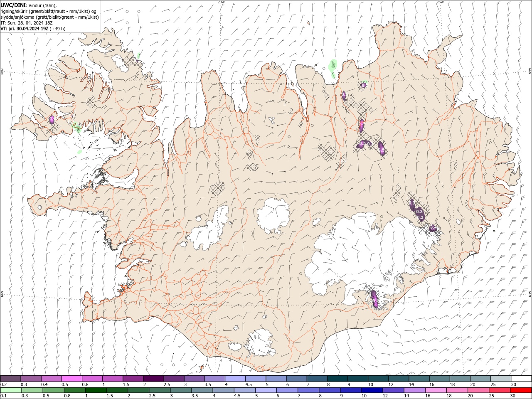Pick the bottom-row legend swatch starting at 2.5

159,390
